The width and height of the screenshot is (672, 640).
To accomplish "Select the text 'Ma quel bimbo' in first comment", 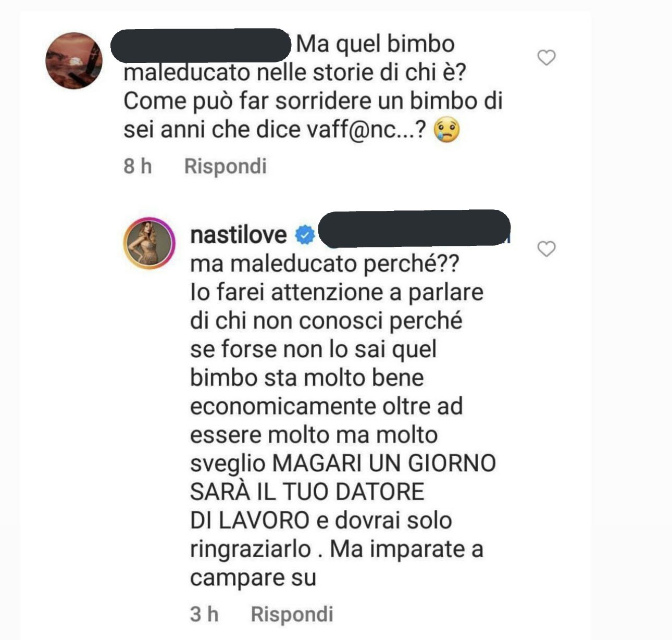I will click(376, 44).
